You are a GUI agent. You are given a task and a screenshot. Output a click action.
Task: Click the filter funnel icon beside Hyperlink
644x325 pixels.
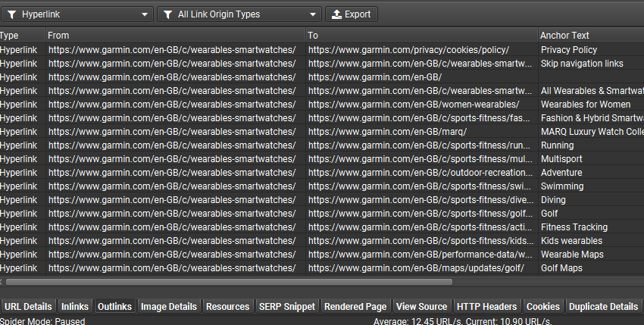12,14
